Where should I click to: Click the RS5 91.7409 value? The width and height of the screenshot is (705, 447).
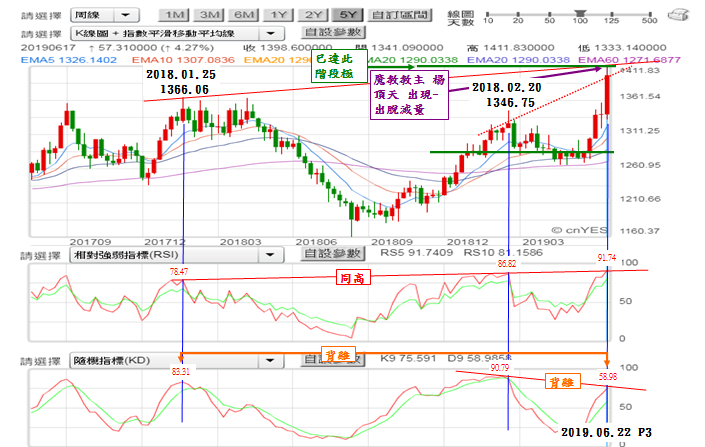tap(417, 253)
